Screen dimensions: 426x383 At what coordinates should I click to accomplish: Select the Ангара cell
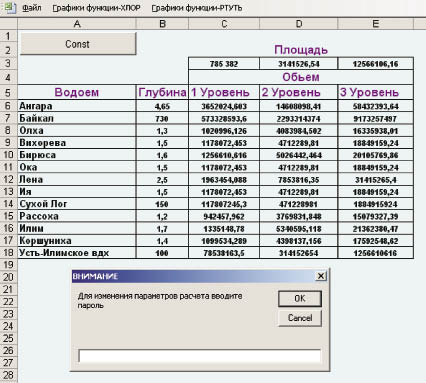pyautogui.click(x=77, y=106)
